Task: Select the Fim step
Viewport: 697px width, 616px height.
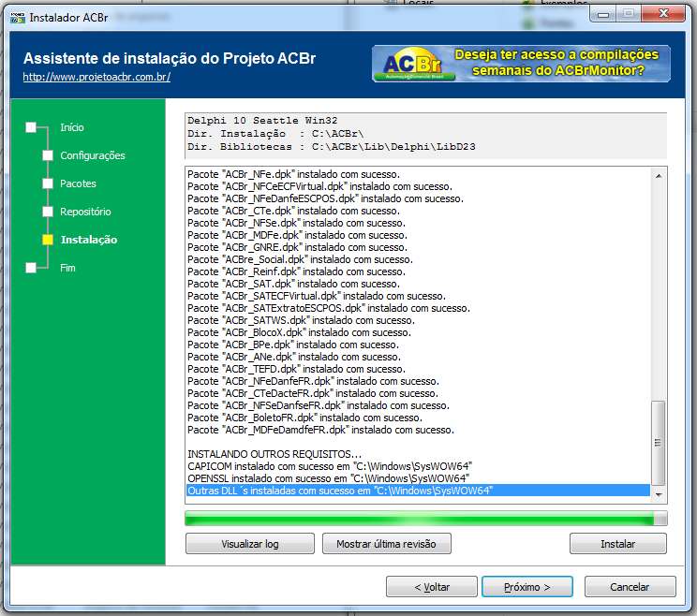Action: coord(67,268)
